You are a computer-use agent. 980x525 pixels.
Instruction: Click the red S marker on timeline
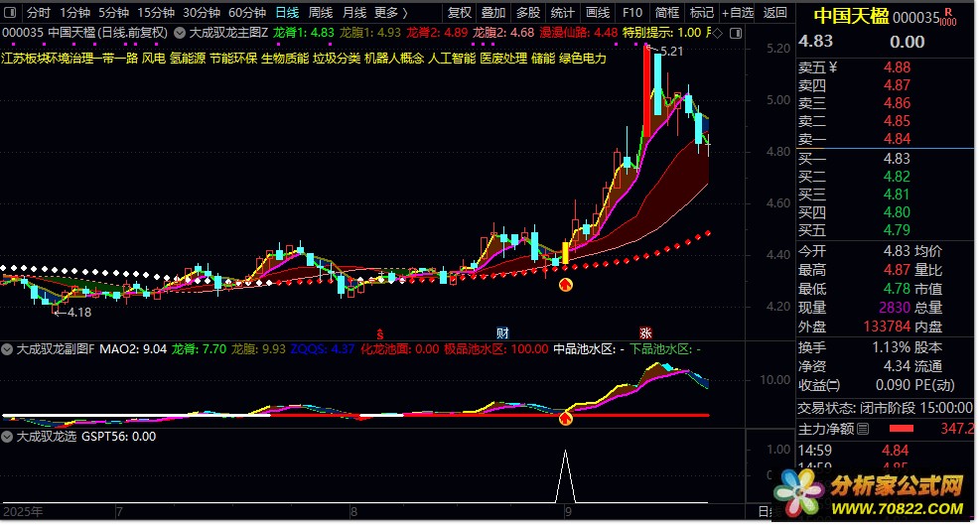378,333
